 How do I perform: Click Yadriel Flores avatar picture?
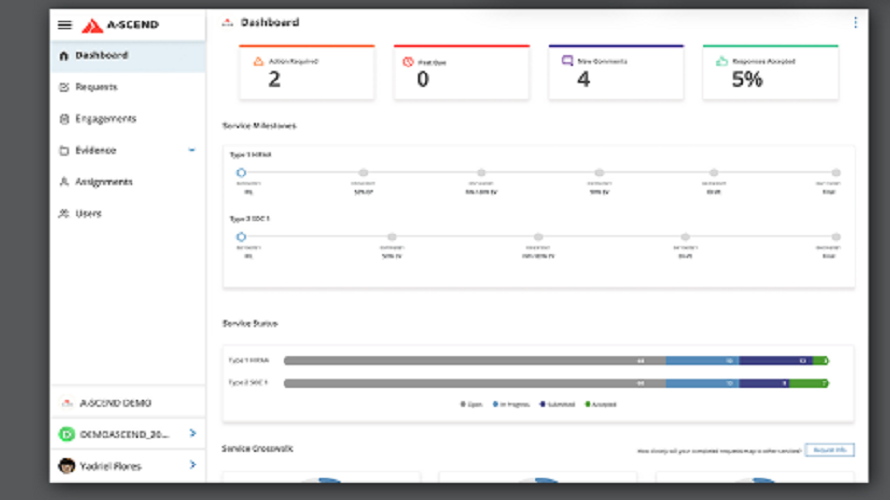point(67,466)
